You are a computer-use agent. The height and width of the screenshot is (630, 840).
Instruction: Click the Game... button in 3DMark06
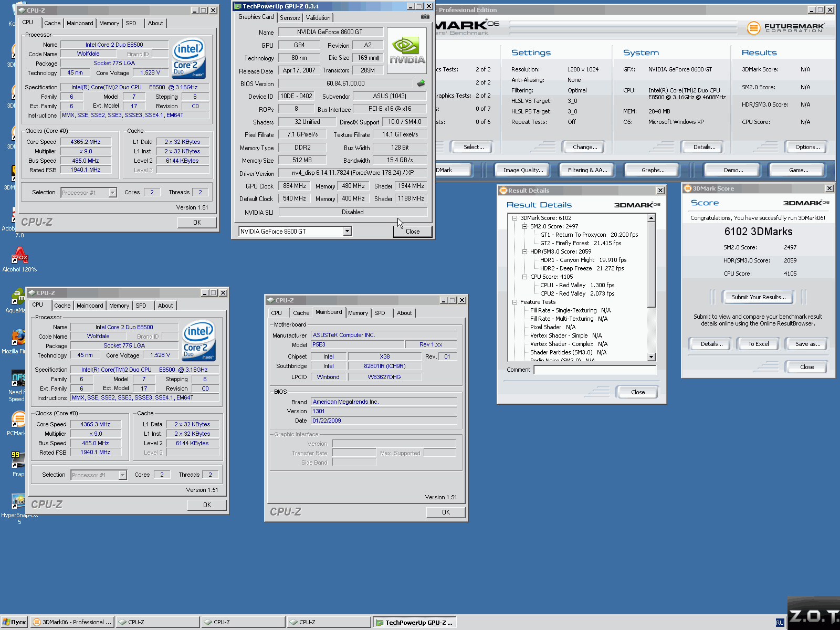coord(799,170)
